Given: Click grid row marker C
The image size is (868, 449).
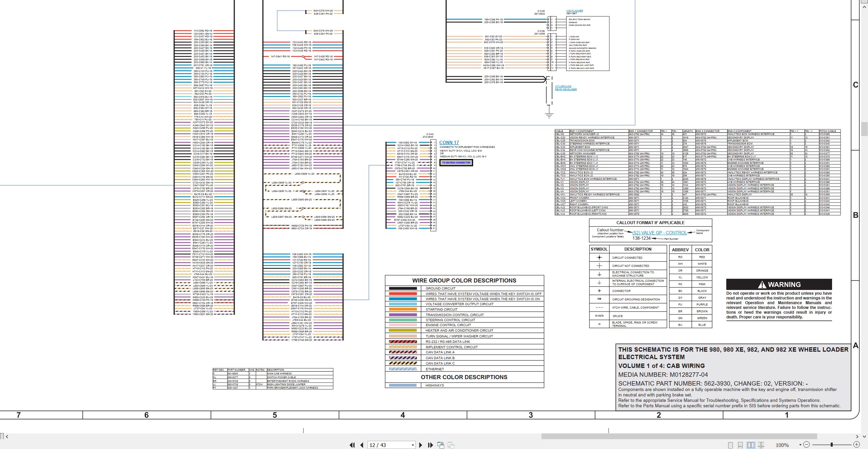Looking at the screenshot, I should 855,85.
